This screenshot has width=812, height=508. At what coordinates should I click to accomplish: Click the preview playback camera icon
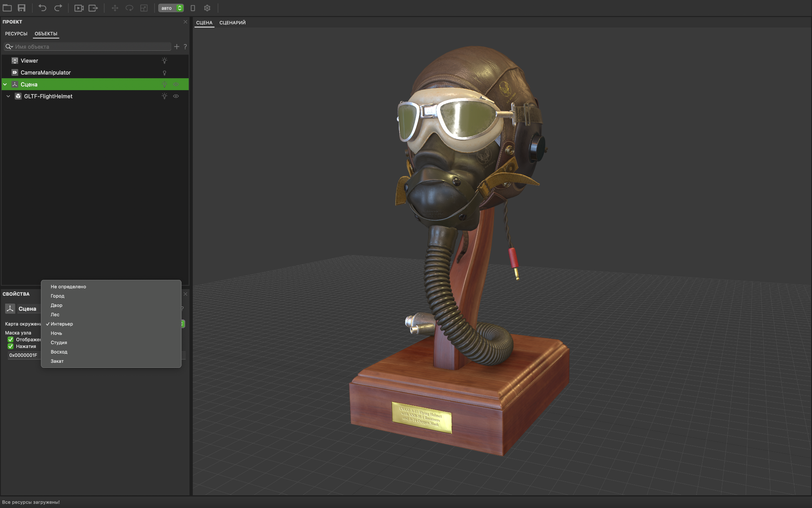[79, 8]
